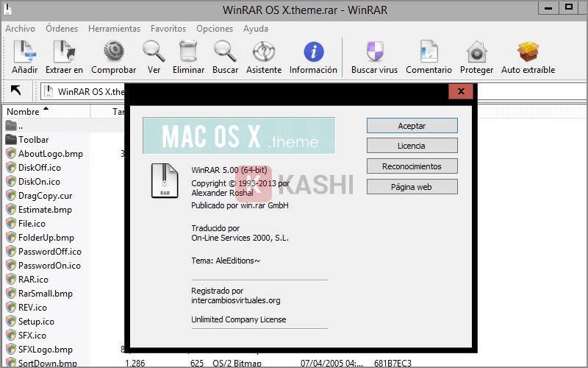The width and height of the screenshot is (588, 368).
Task: Click icon next to DiskOff.ico
Action: [x=11, y=168]
